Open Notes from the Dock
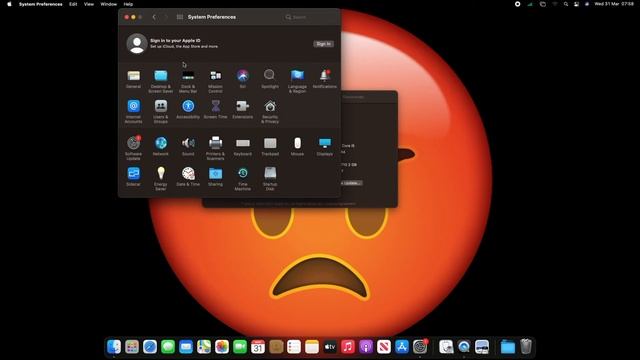 coord(312,347)
